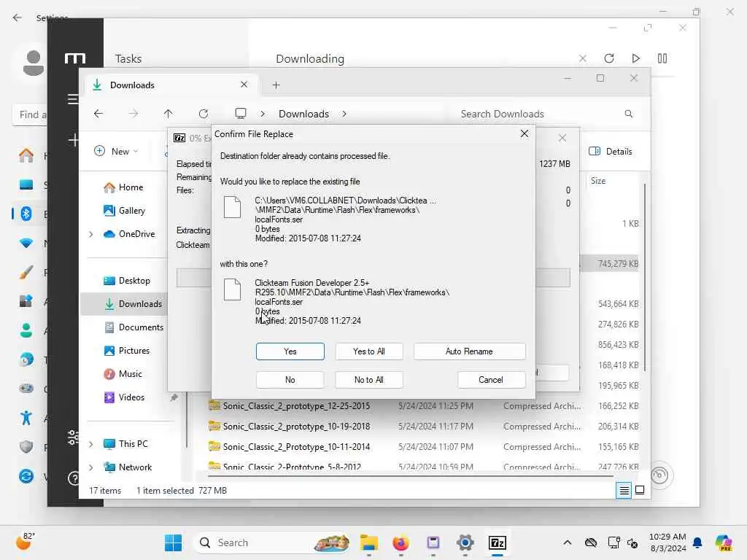This screenshot has width=747, height=560.
Task: Open Desktop in navigation pane
Action: click(127, 281)
